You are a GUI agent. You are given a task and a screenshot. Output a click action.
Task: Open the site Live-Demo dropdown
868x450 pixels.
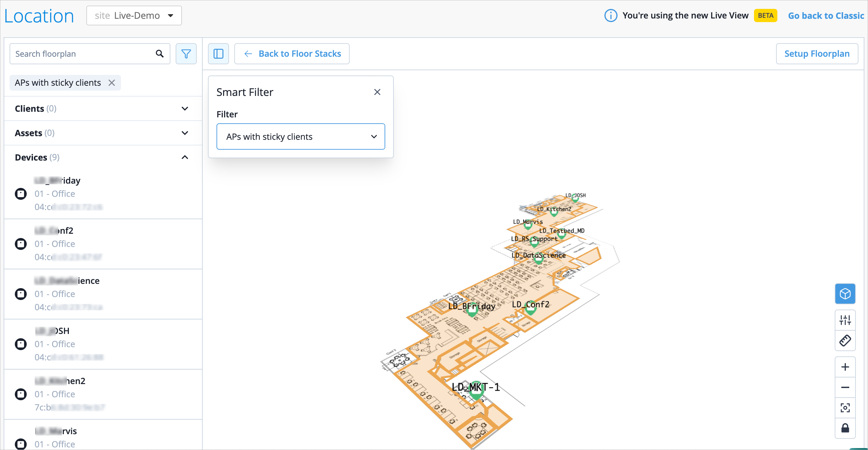[134, 15]
